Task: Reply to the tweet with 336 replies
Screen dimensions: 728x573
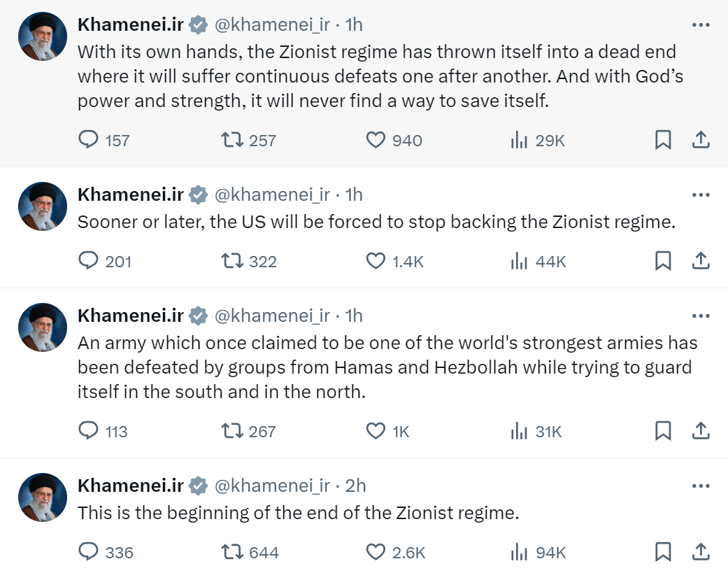Action: (x=89, y=552)
